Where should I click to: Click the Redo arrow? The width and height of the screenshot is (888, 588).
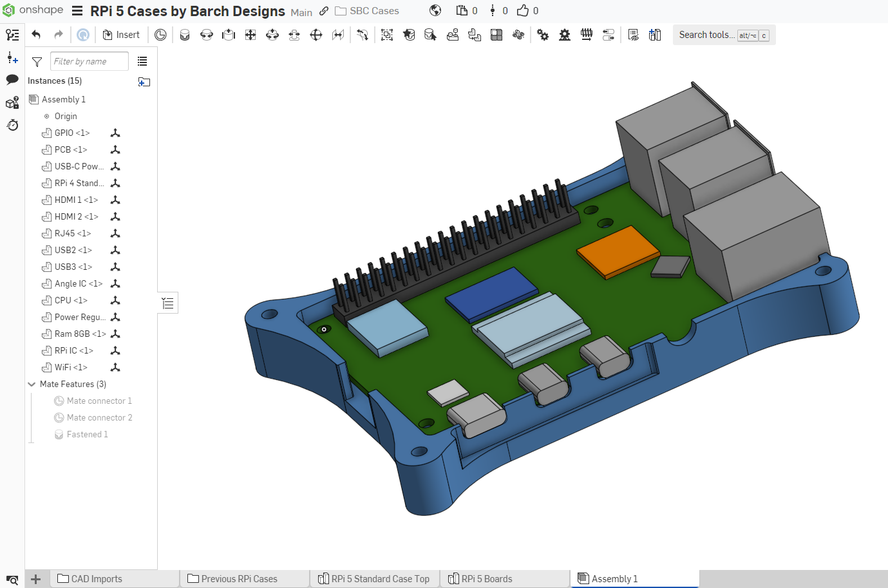pyautogui.click(x=59, y=35)
